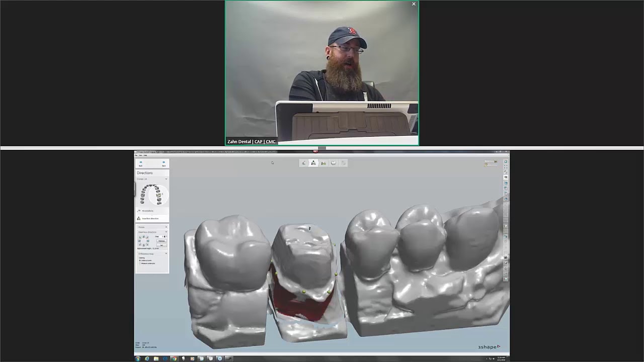Screen dimensions: 644x362
Task: Click the Set button
Action: tap(162, 245)
